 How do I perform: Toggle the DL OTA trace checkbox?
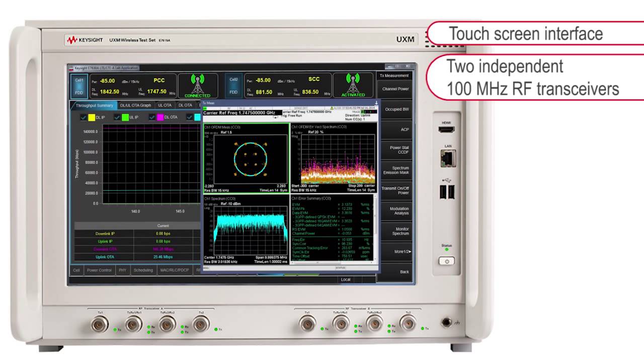tap(152, 117)
